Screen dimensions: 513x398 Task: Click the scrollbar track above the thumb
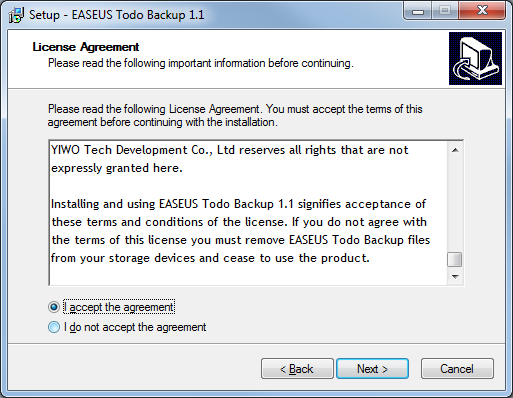[x=455, y=205]
